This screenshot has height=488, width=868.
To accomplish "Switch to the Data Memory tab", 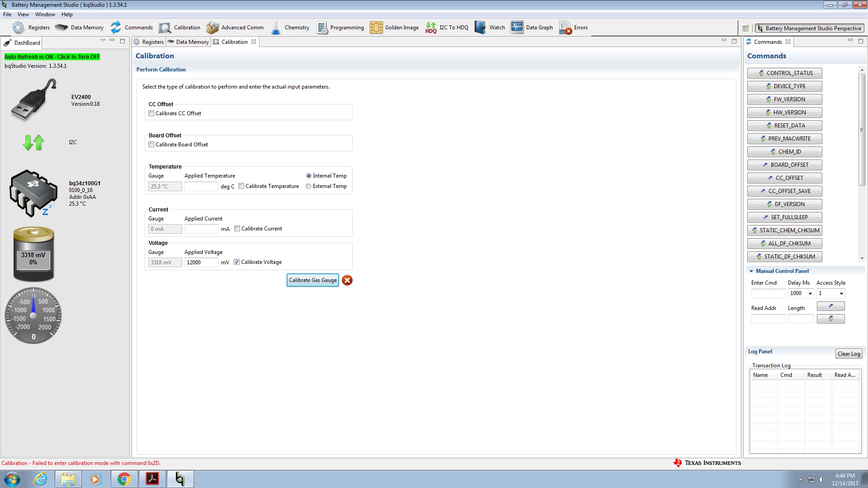I will tap(189, 42).
